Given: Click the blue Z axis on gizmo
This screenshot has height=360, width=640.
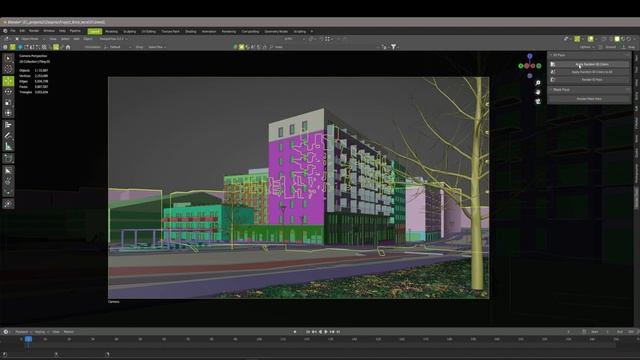Looking at the screenshot, I should tap(529, 56).
